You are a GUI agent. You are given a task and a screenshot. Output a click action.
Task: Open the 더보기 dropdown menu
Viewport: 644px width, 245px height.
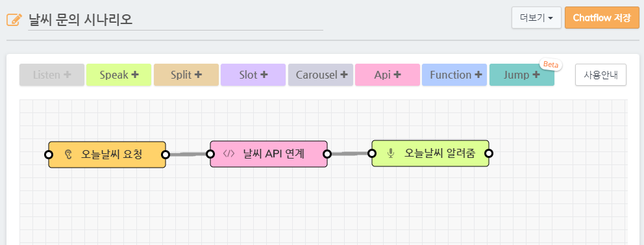[536, 18]
